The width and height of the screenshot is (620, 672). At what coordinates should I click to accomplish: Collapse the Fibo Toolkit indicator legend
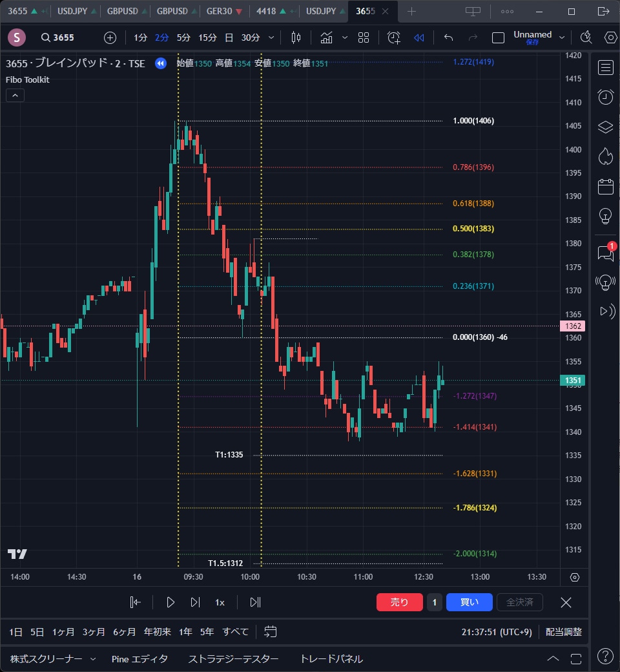click(15, 95)
